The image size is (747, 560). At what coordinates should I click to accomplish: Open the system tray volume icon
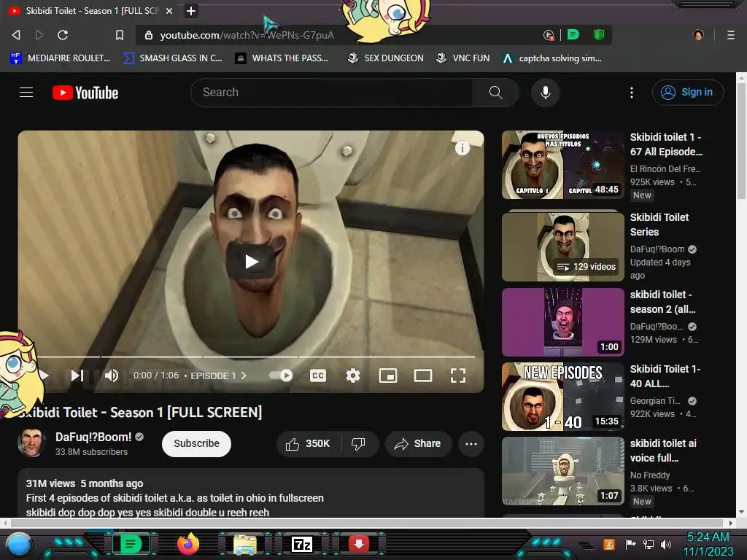(x=666, y=544)
